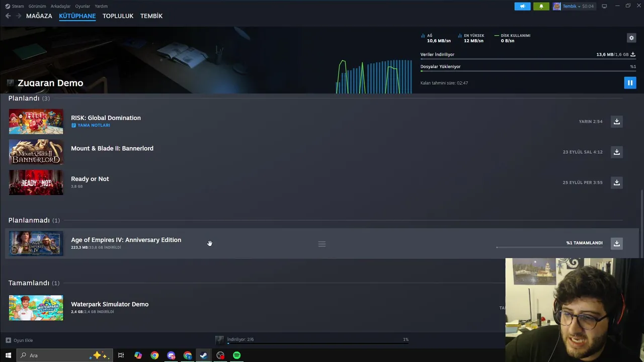Screen dimensions: 644x362
Task: Click the Waterpark Simulator Demo title
Action: click(110, 304)
